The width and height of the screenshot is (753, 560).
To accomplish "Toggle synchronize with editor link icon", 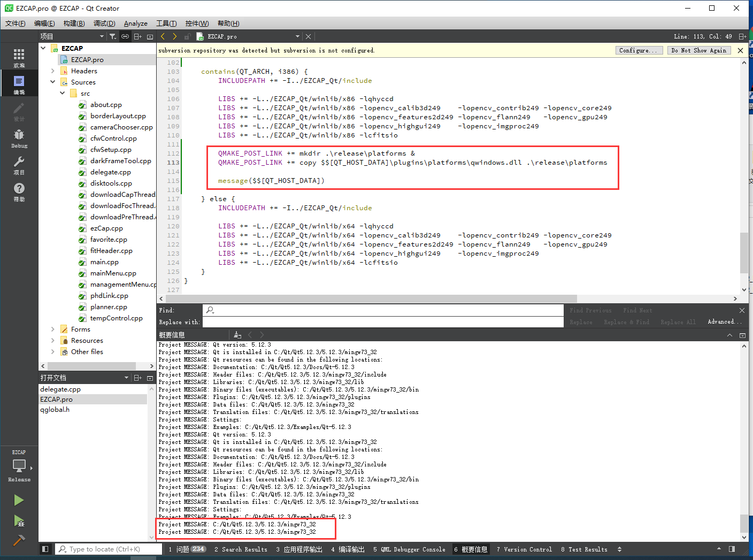I will point(125,36).
